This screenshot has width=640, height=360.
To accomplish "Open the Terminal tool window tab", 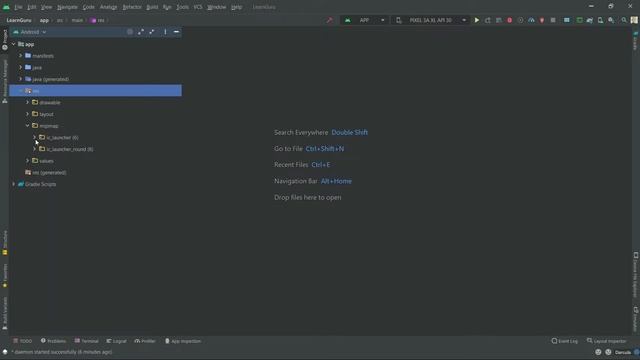I will tap(87, 341).
